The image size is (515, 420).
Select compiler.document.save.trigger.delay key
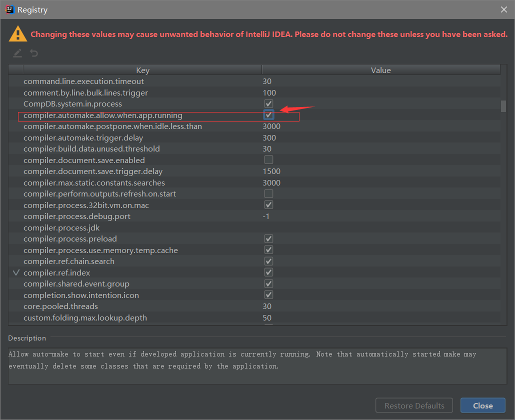[x=93, y=171]
